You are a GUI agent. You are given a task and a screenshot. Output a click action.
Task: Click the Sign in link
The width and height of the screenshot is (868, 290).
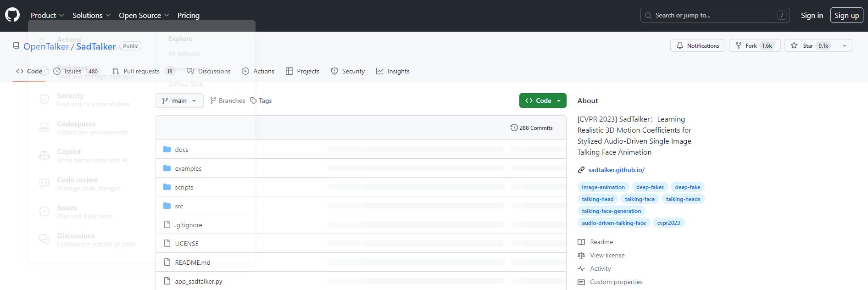click(812, 15)
